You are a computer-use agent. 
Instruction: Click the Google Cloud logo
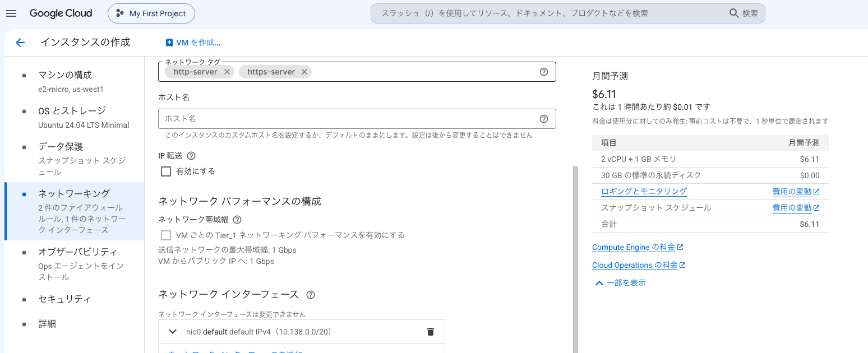pos(61,13)
